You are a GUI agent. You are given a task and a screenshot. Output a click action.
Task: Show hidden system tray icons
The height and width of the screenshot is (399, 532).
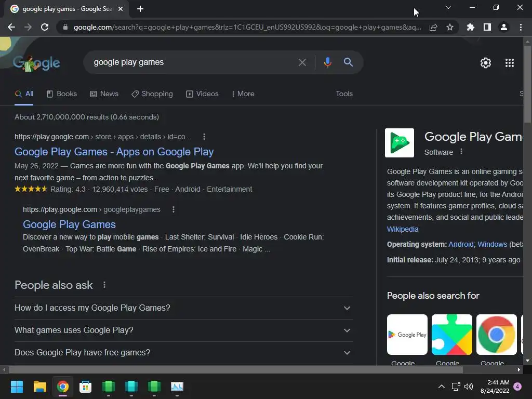point(442,387)
